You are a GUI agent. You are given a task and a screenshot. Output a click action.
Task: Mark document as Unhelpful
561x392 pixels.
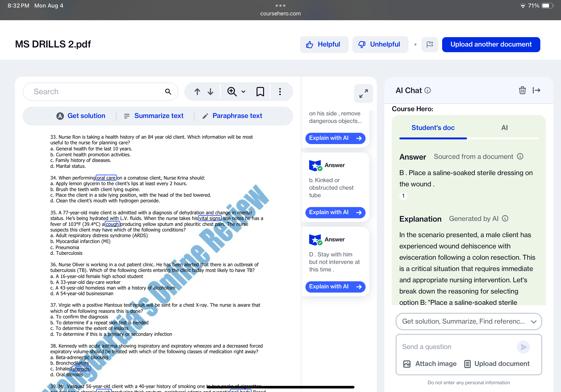[380, 44]
